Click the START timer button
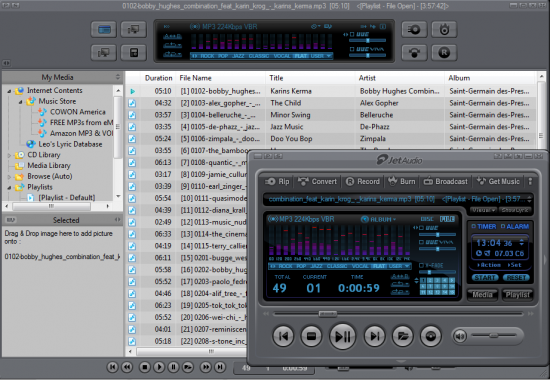The width and height of the screenshot is (550, 380). [485, 278]
